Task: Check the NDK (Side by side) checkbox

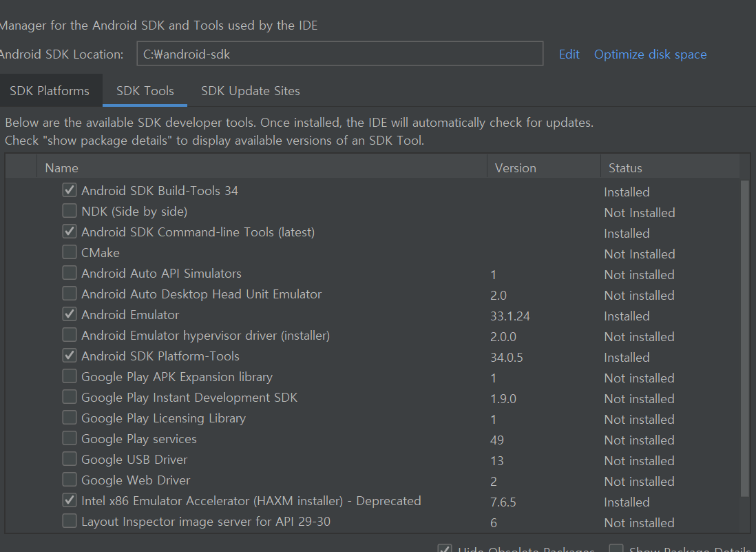Action: [x=70, y=211]
